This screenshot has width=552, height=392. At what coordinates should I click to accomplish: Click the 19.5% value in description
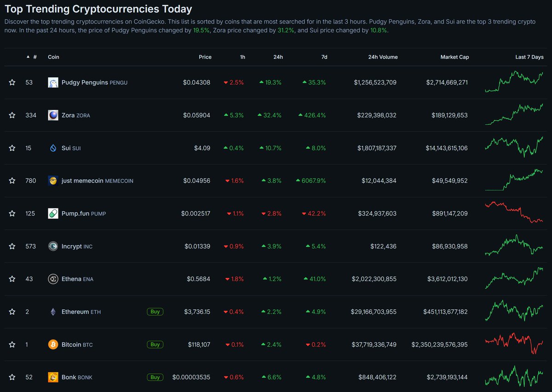pos(201,30)
